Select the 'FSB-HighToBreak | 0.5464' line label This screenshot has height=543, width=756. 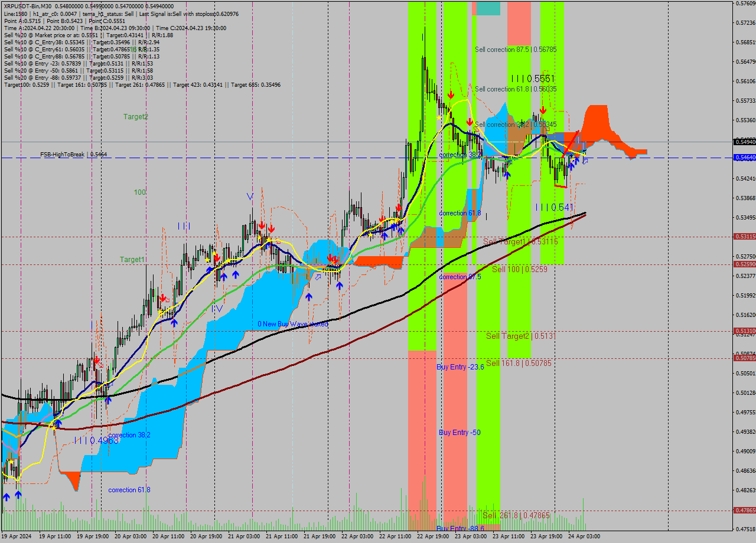73,154
